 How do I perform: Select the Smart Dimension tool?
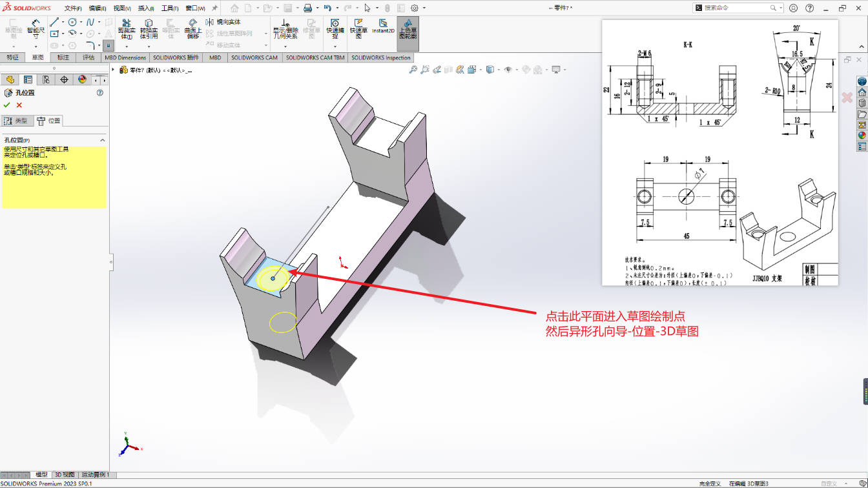(36, 29)
